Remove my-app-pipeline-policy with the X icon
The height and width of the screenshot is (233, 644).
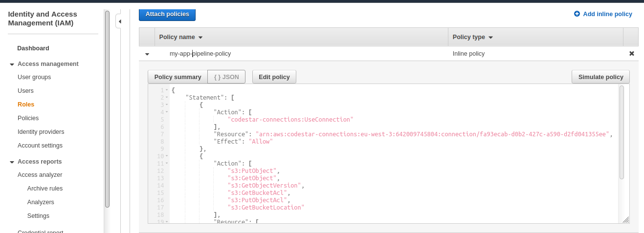[631, 54]
